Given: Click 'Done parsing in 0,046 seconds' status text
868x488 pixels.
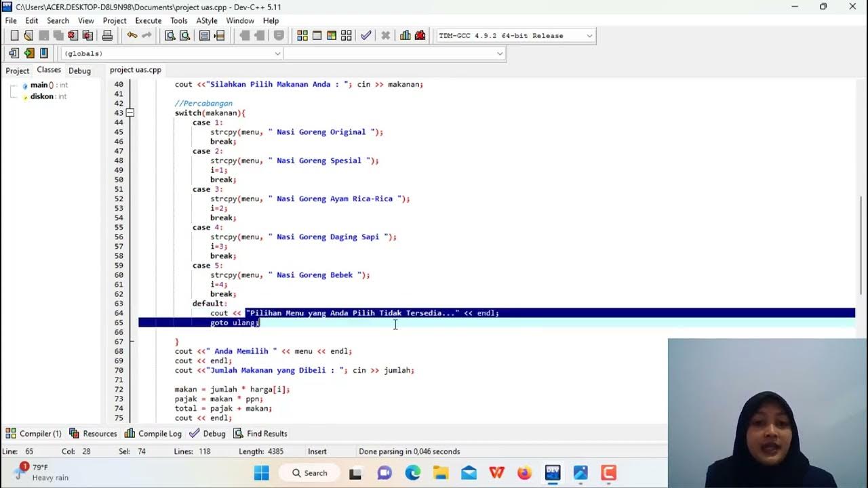Looking at the screenshot, I should (x=410, y=451).
